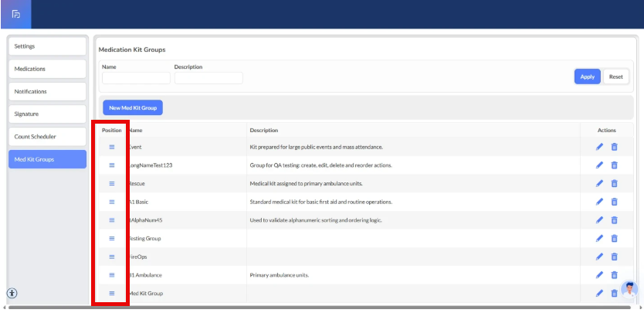The height and width of the screenshot is (313, 644).
Task: Click into the Description filter field
Action: (208, 78)
